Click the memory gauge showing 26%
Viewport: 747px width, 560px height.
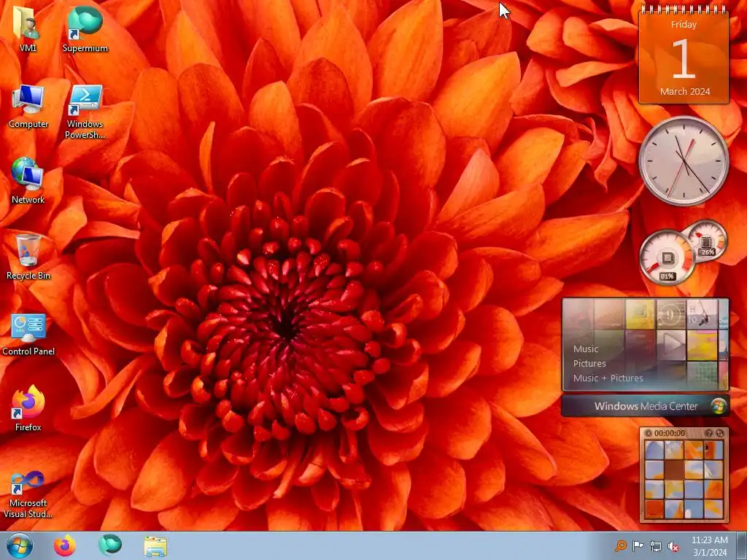tap(706, 241)
